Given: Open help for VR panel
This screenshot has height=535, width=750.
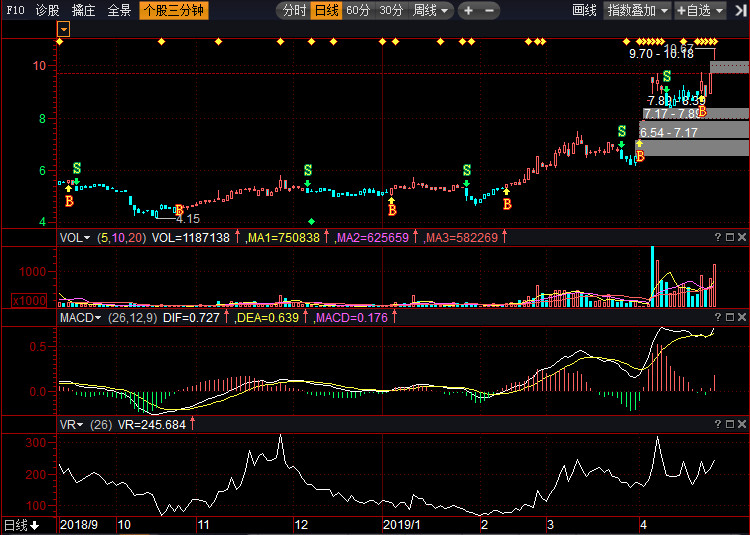Looking at the screenshot, I should pos(717,424).
